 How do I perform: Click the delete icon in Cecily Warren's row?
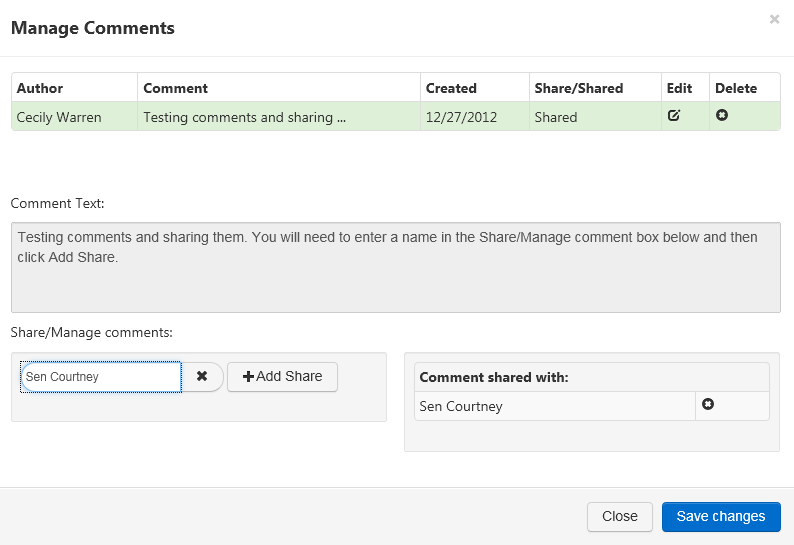pyautogui.click(x=722, y=115)
